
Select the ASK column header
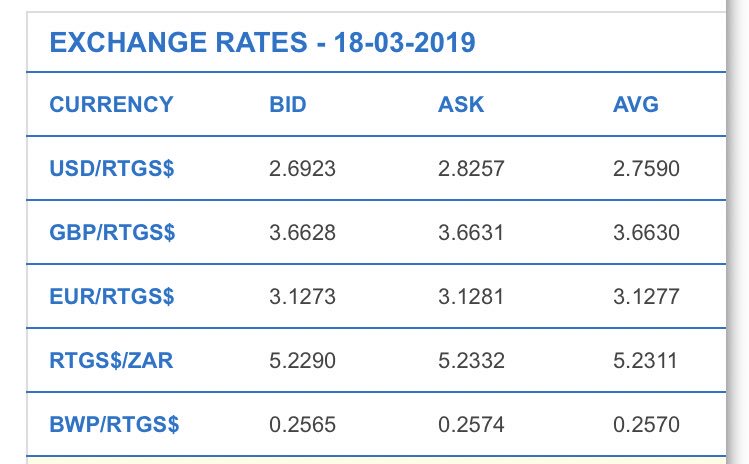tap(461, 104)
